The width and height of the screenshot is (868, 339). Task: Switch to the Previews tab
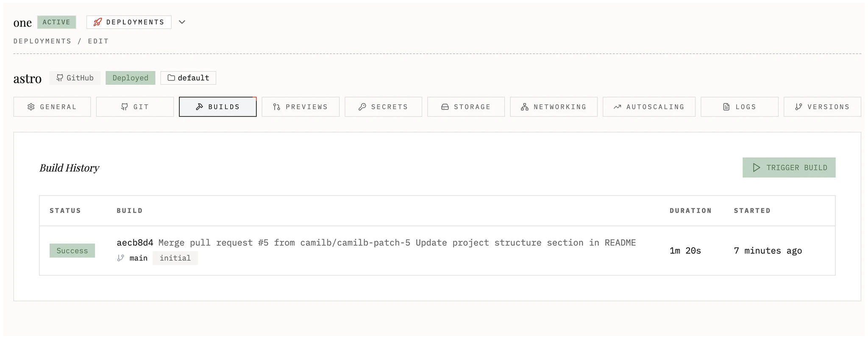300,107
